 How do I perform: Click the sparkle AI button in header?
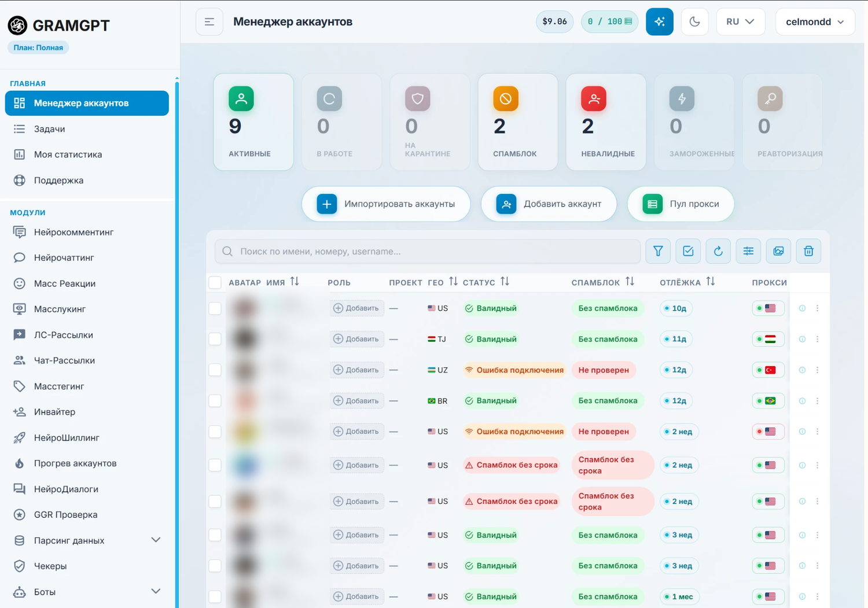660,22
